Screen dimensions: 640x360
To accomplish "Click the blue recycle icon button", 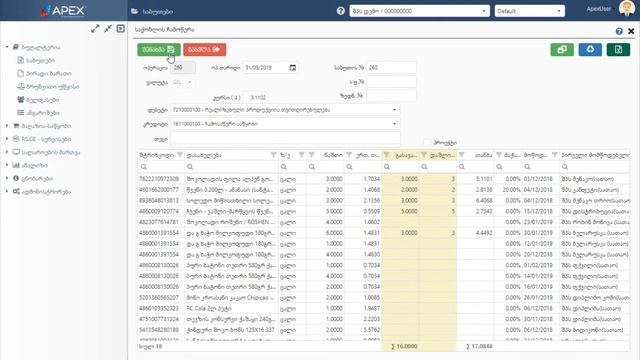I will [590, 49].
